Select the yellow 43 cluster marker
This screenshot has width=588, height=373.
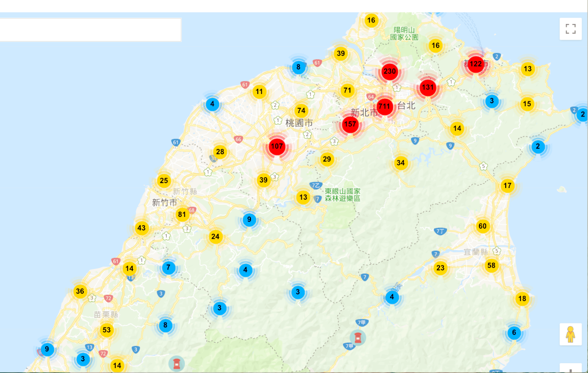(x=142, y=228)
